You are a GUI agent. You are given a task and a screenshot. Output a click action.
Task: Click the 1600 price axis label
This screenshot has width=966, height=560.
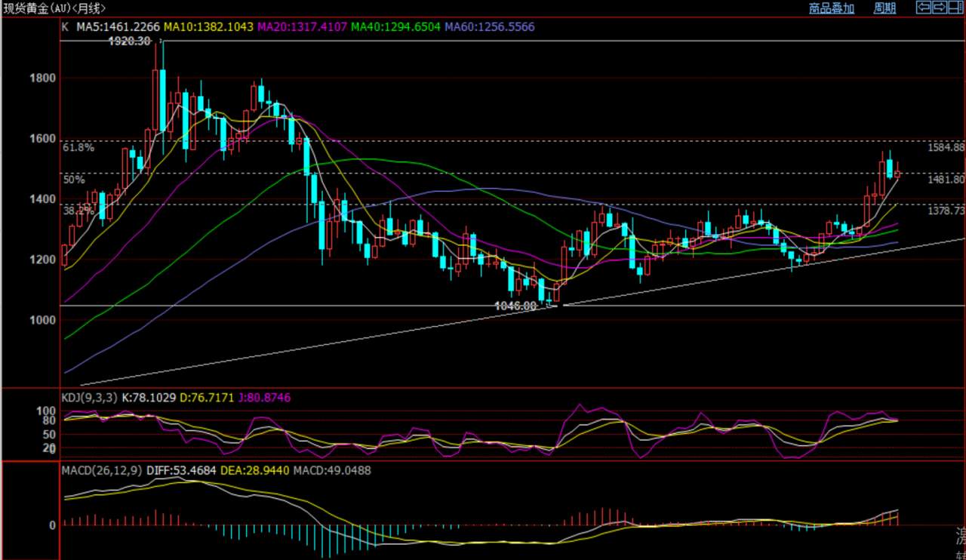tap(43, 139)
